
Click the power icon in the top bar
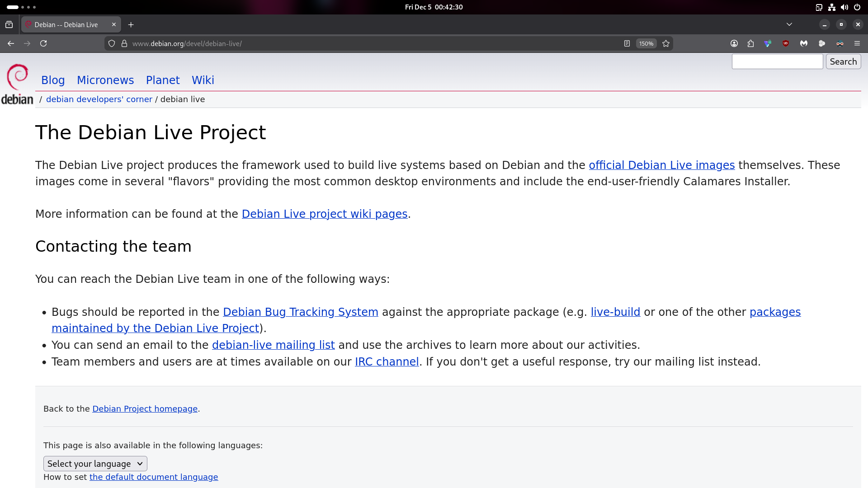(x=857, y=7)
